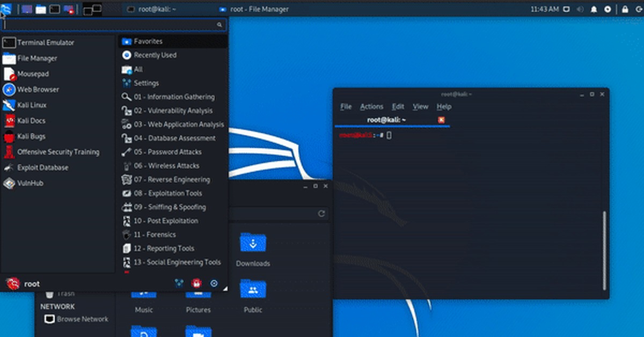This screenshot has height=337, width=644.
Task: Click the notification bell in the panel
Action: 594,9
